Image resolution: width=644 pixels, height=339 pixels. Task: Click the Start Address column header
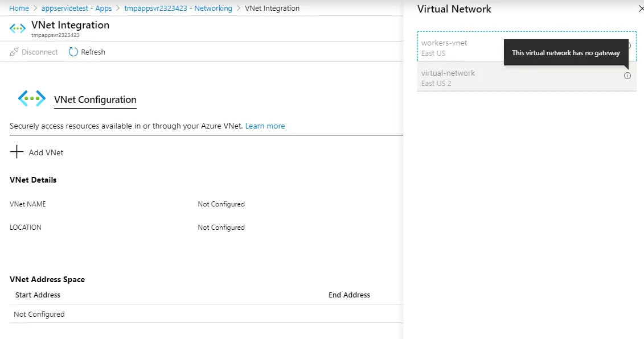click(38, 295)
